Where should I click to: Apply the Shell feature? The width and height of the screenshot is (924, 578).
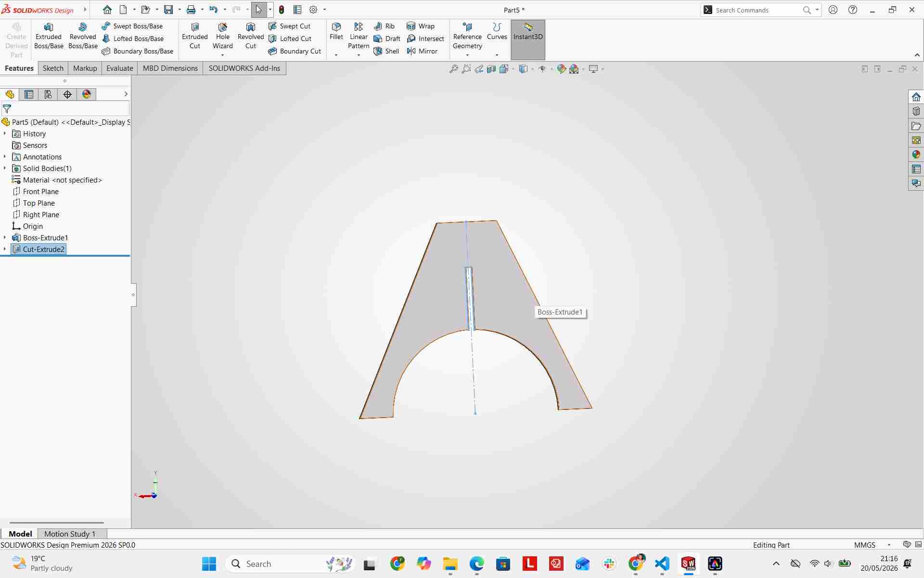coord(386,51)
